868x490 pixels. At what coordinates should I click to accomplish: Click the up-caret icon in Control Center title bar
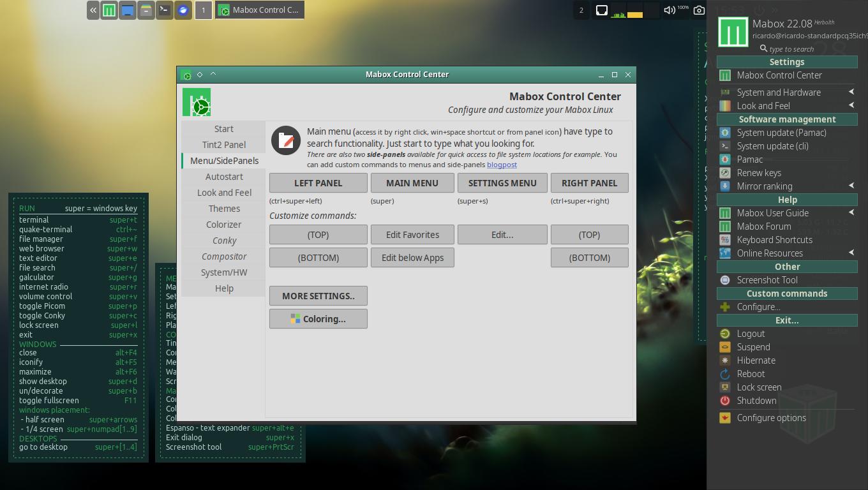pos(213,74)
